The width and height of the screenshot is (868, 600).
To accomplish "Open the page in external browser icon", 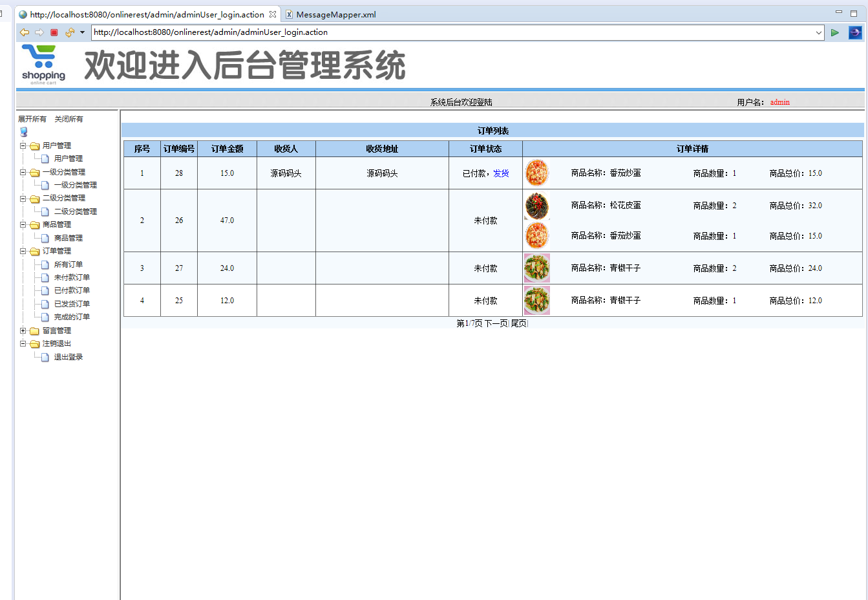I will pos(854,32).
